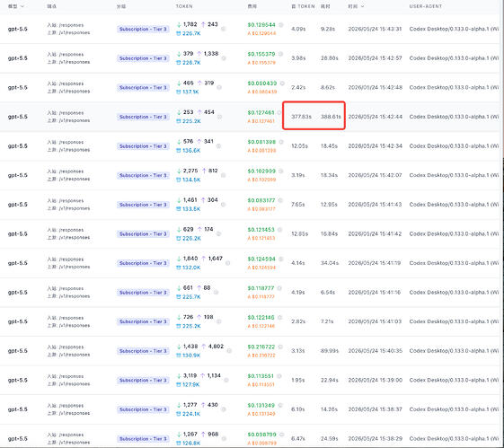Open token info icon beside 1,438 / 4,802
This screenshot has width=504, height=448.
pos(229,351)
